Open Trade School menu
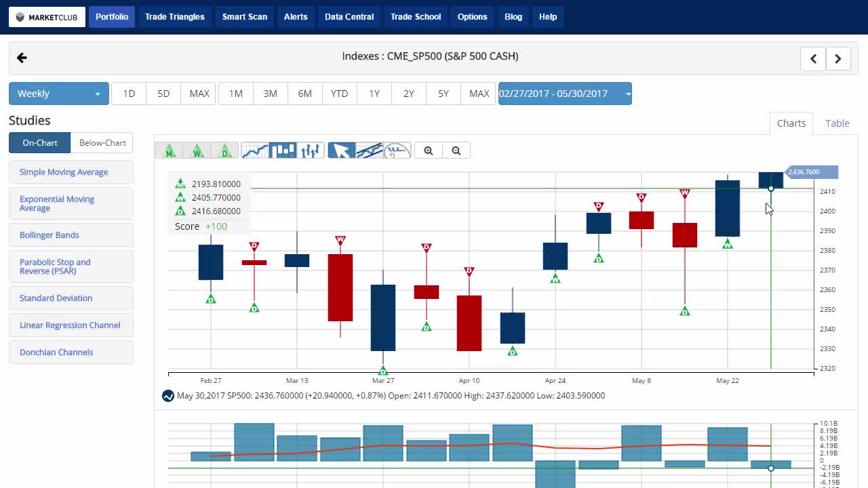 416,17
